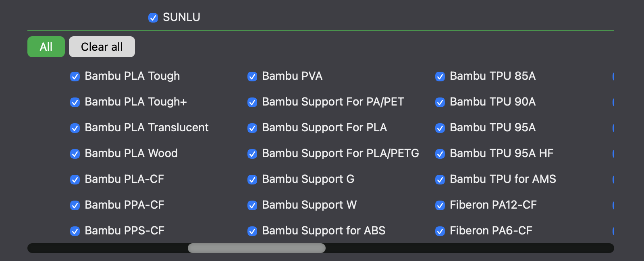Uncheck Fiberon PA12-CF filament
Image resolution: width=644 pixels, height=261 pixels.
pyautogui.click(x=440, y=205)
